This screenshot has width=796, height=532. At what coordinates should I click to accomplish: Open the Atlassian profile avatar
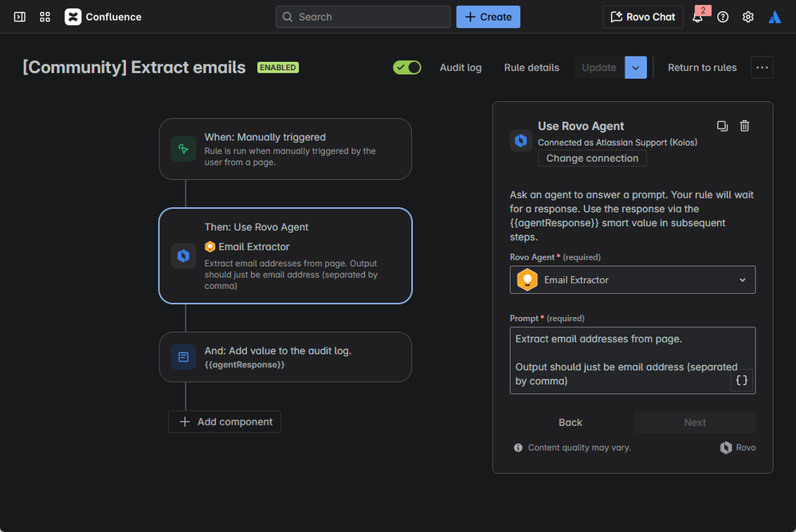774,17
